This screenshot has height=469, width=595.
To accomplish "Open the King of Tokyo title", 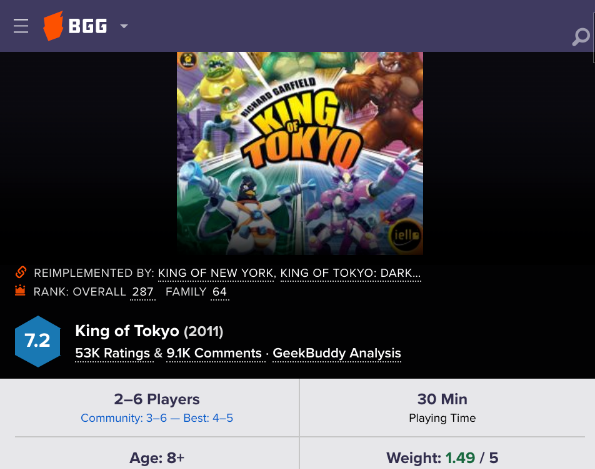I will pos(127,331).
